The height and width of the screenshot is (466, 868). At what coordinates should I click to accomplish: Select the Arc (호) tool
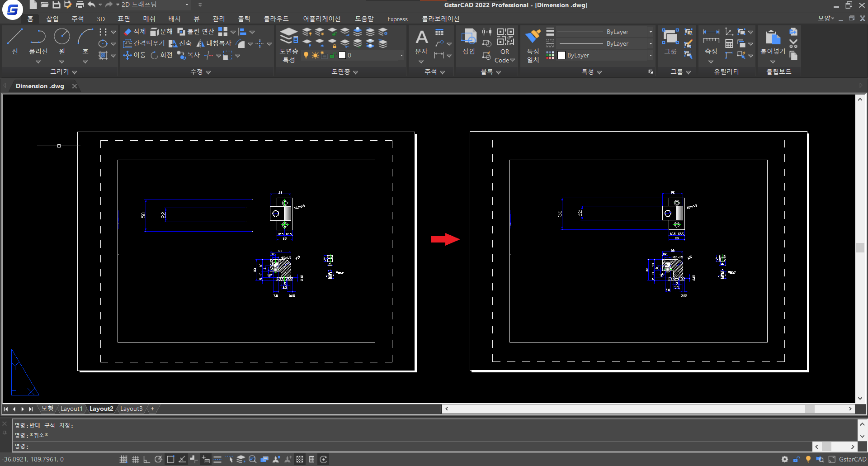tap(85, 41)
